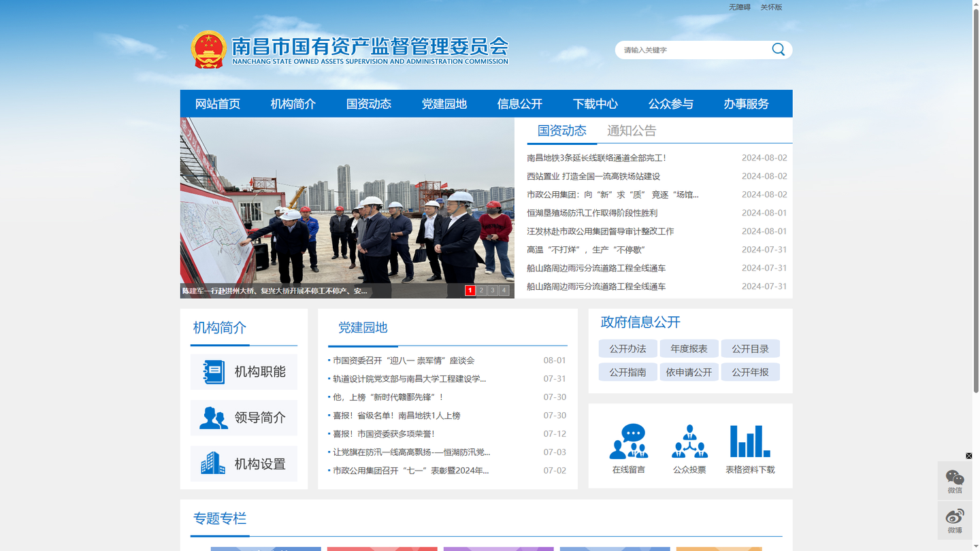Click the search magnifier icon
The height and width of the screenshot is (551, 980).
click(x=778, y=49)
